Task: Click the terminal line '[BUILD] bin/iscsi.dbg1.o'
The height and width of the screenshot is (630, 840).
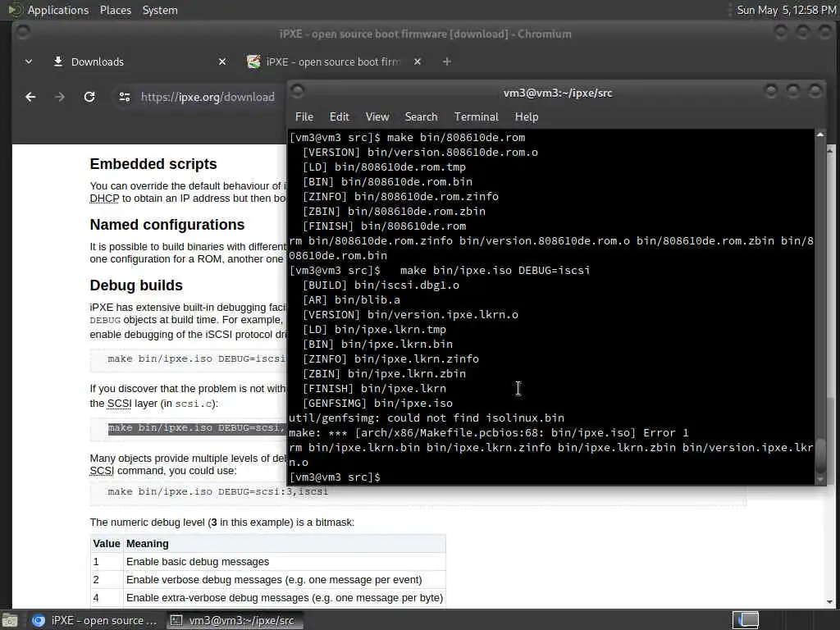Action: (381, 285)
